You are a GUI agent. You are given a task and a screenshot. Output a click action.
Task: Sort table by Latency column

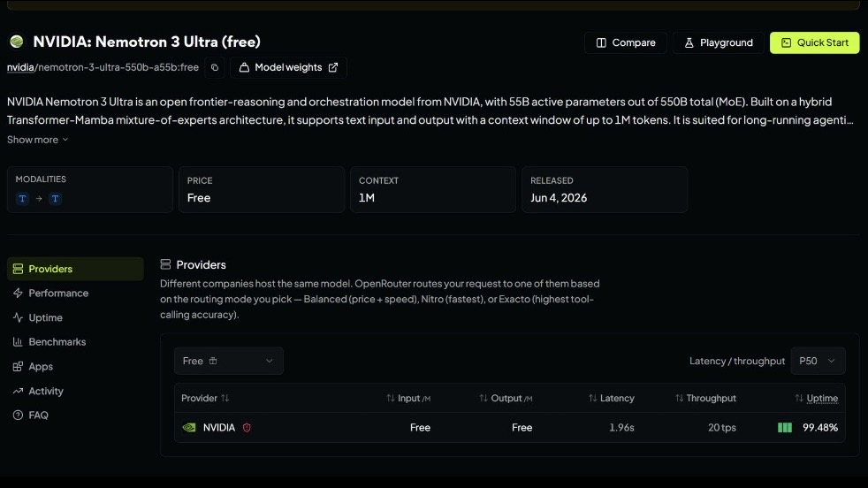click(612, 398)
